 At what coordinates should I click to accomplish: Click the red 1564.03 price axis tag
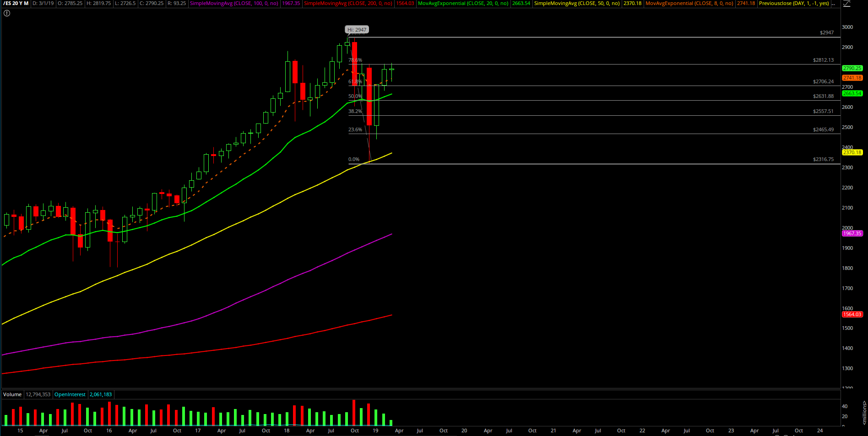click(852, 314)
